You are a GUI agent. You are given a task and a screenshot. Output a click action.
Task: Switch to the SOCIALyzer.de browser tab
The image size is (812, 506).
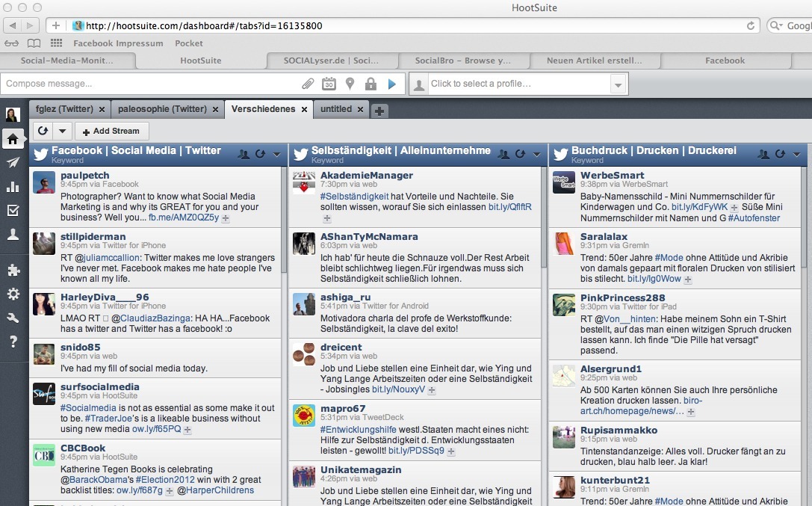click(x=331, y=61)
